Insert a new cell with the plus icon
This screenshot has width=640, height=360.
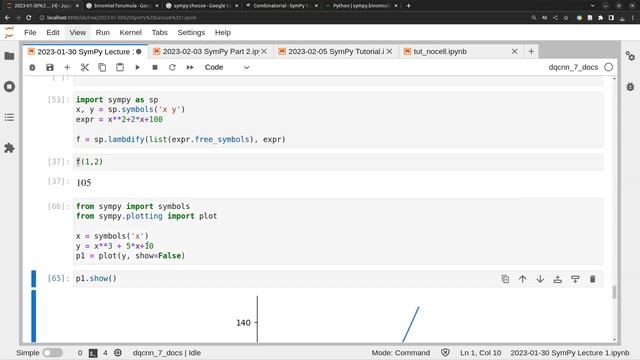point(67,67)
